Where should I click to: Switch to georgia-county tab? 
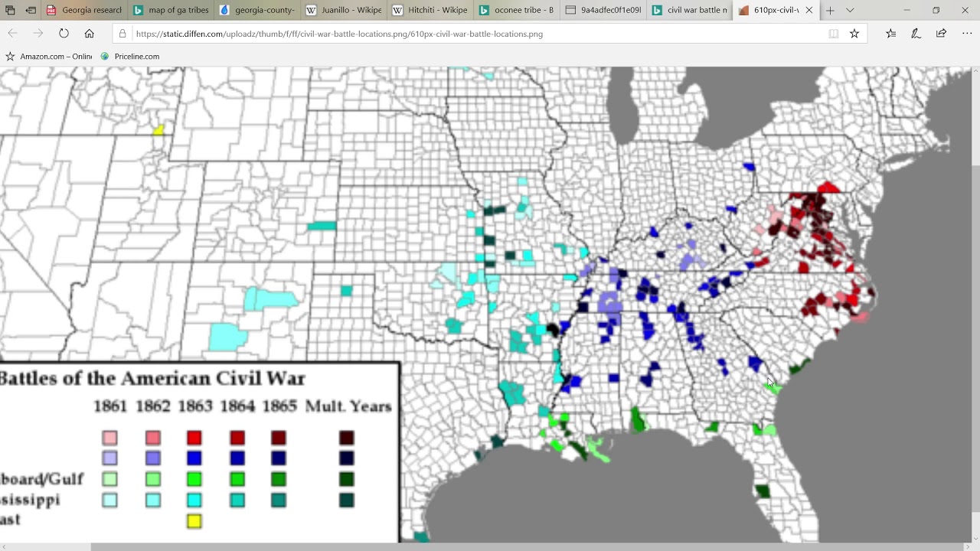coord(257,10)
